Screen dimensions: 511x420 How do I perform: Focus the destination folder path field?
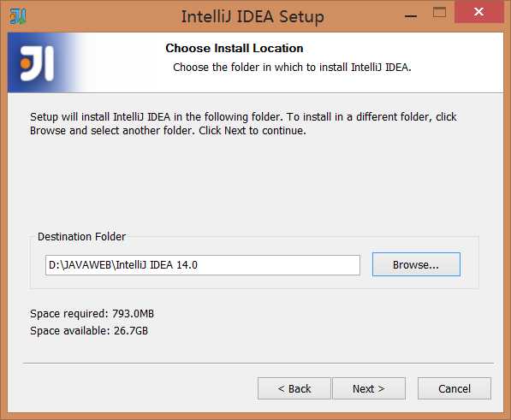click(203, 265)
